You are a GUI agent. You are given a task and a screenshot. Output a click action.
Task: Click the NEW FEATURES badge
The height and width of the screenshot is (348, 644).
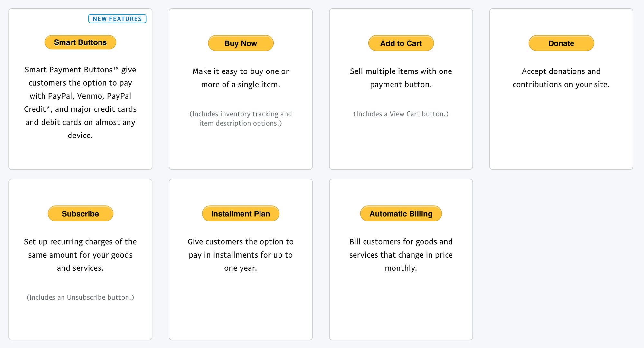point(117,19)
